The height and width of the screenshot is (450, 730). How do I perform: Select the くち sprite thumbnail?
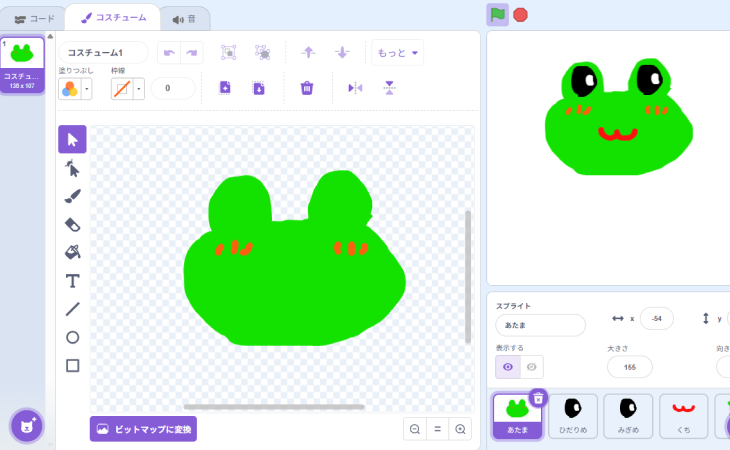683,415
